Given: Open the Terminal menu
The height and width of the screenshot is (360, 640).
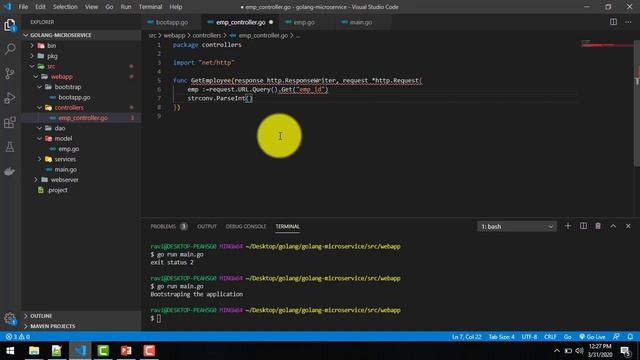Looking at the screenshot, I should (x=150, y=7).
